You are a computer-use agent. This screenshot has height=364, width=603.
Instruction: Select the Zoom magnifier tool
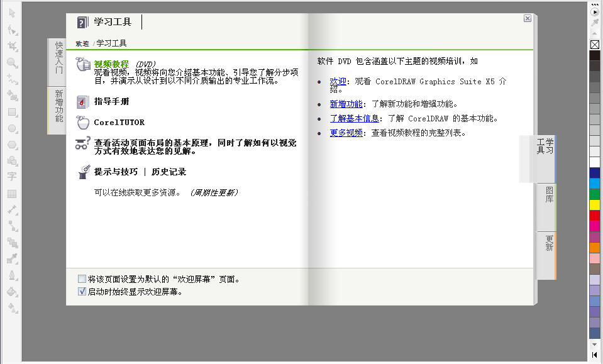(x=12, y=63)
